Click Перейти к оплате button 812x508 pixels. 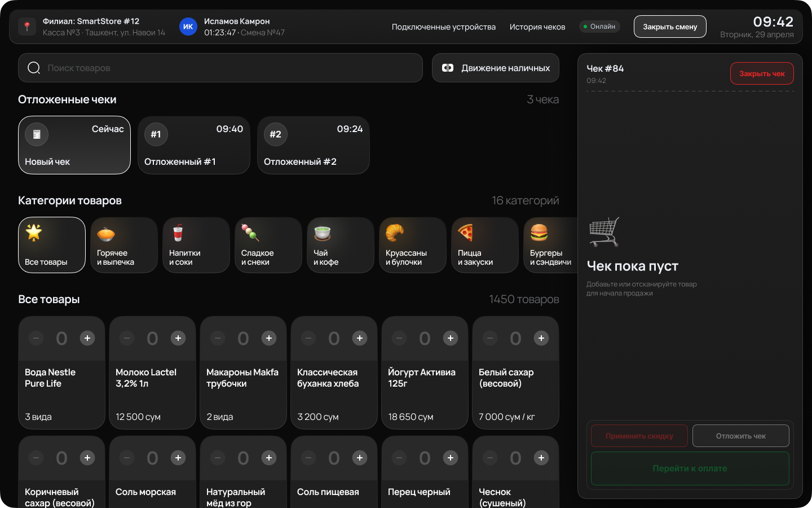[x=690, y=468]
